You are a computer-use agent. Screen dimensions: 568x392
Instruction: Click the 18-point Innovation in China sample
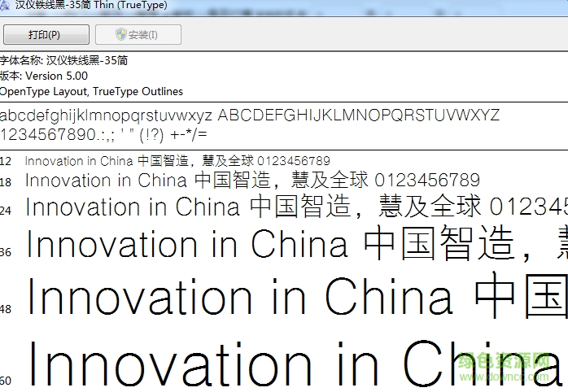click(252, 180)
